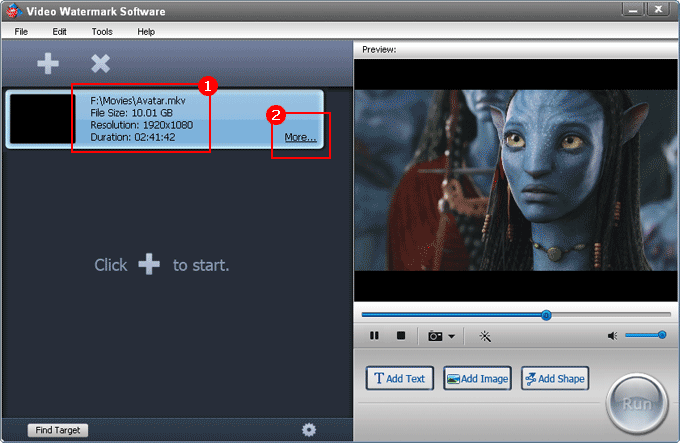Remove the video with the X icon

click(100, 64)
